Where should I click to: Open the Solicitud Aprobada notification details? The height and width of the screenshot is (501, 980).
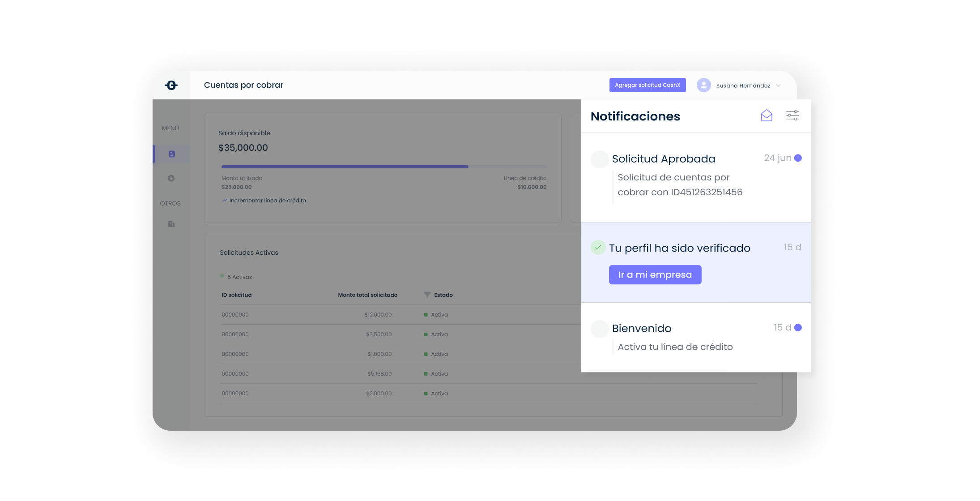point(664,158)
